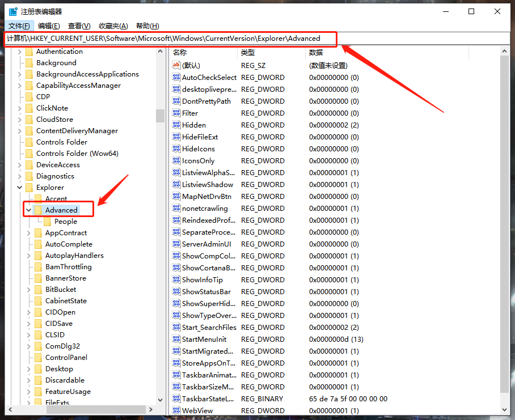Click the TaskbarStateL REG_BINARY icon
Screen dimensions: 515x420
pos(177,398)
